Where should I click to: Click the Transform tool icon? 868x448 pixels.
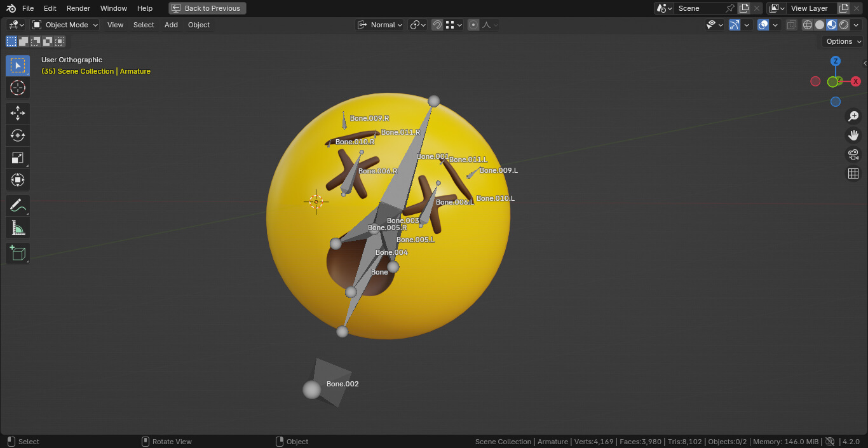click(18, 180)
